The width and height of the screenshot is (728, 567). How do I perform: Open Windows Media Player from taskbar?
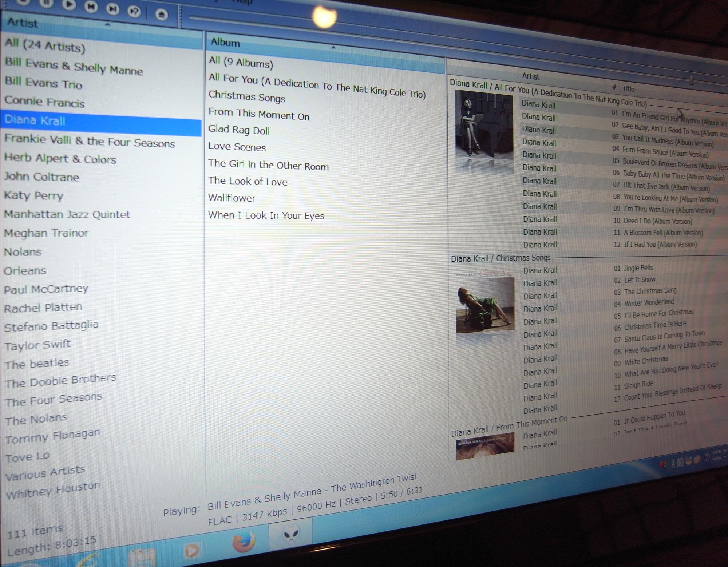[192, 550]
